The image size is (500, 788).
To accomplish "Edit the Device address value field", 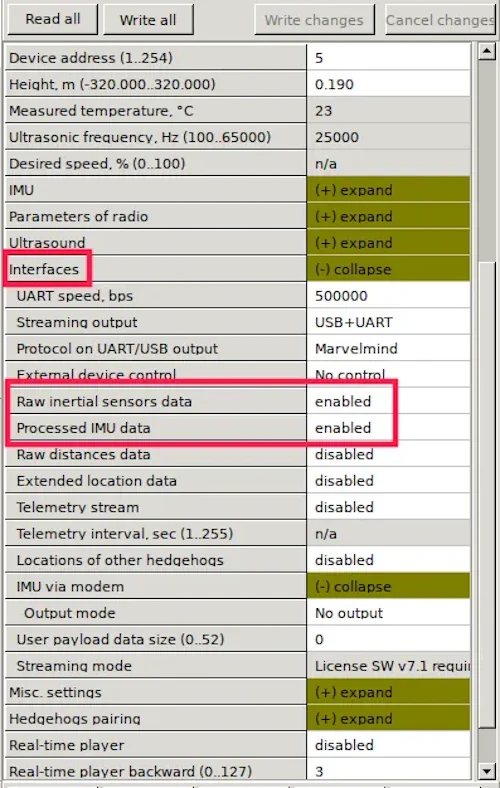I will click(388, 58).
